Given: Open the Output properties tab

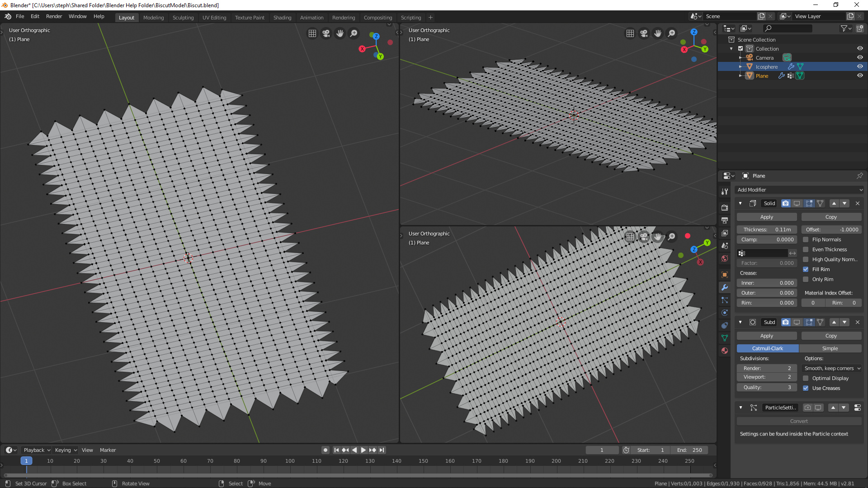Looking at the screenshot, I should (x=725, y=220).
